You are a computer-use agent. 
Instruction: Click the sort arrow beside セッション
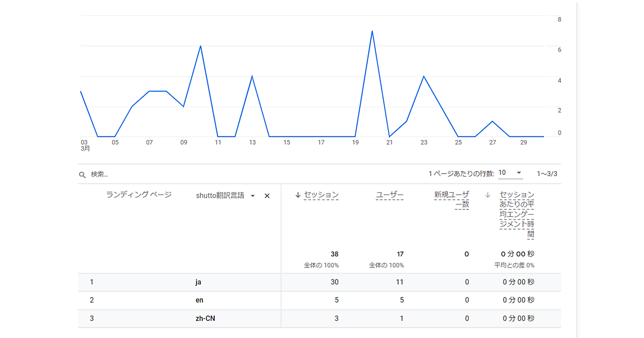298,195
